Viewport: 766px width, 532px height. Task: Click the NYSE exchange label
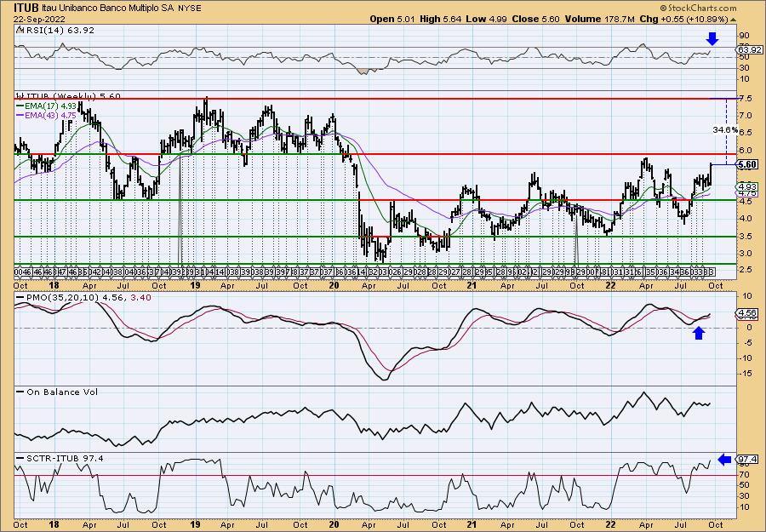188,9
